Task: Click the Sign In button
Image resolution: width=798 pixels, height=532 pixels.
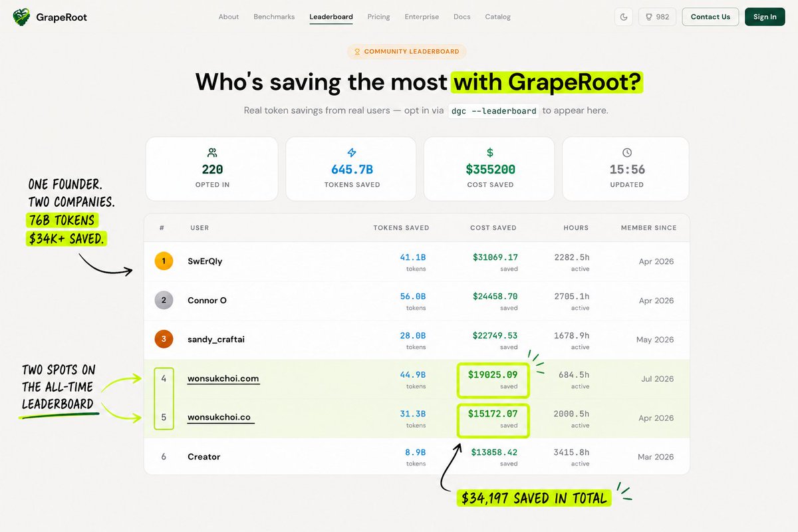Action: click(x=765, y=17)
